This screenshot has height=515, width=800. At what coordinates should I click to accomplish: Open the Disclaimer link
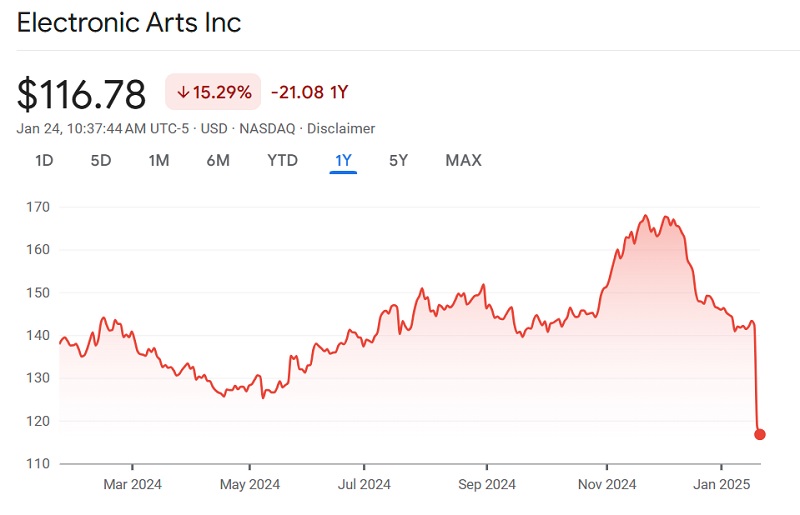[341, 128]
